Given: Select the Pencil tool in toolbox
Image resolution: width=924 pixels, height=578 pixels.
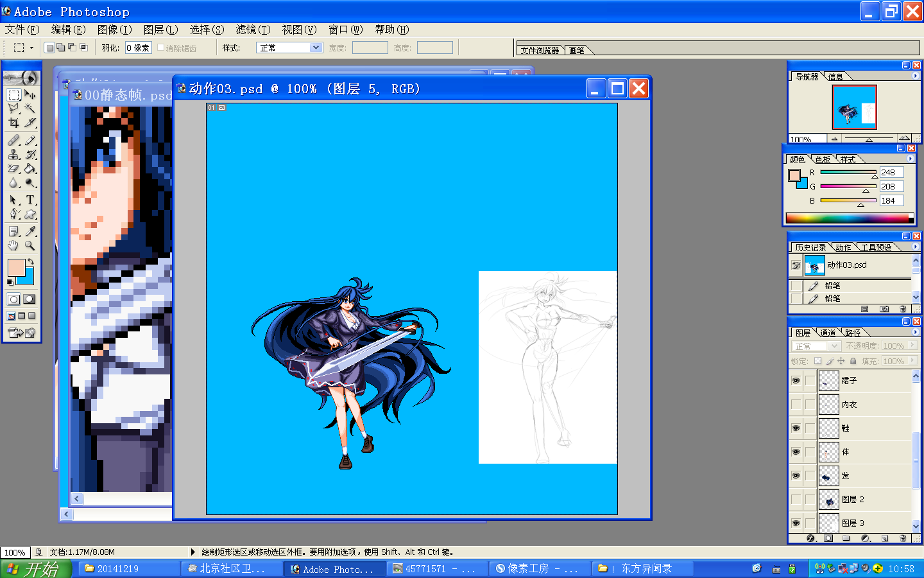Looking at the screenshot, I should point(30,140).
